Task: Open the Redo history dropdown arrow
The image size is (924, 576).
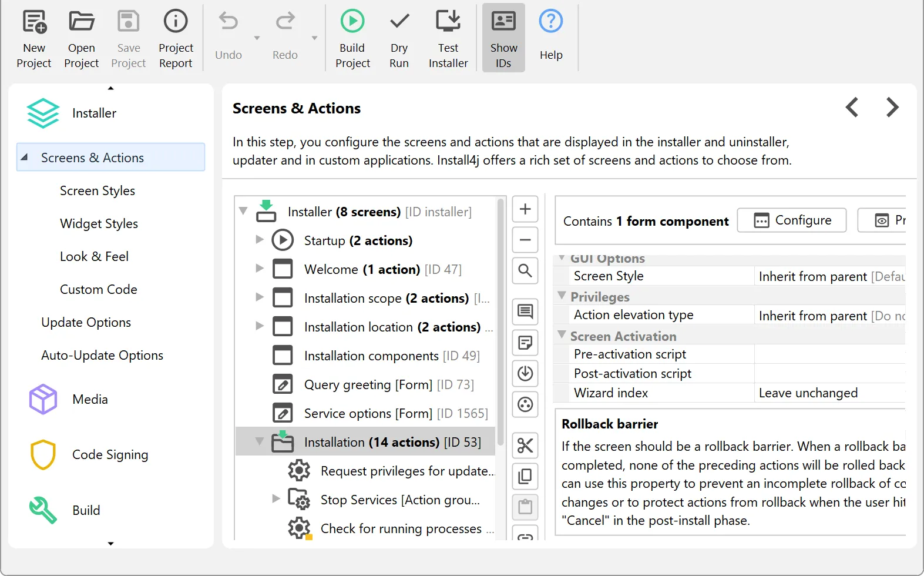Action: (314, 38)
